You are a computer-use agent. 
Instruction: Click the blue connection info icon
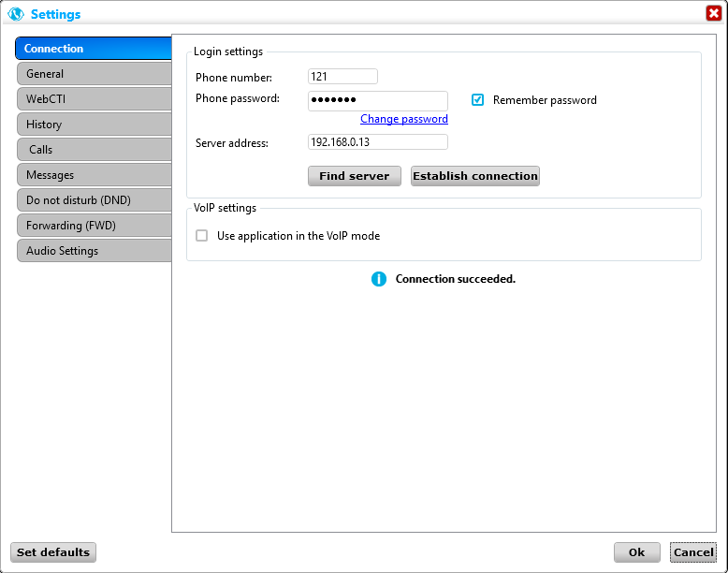point(378,279)
